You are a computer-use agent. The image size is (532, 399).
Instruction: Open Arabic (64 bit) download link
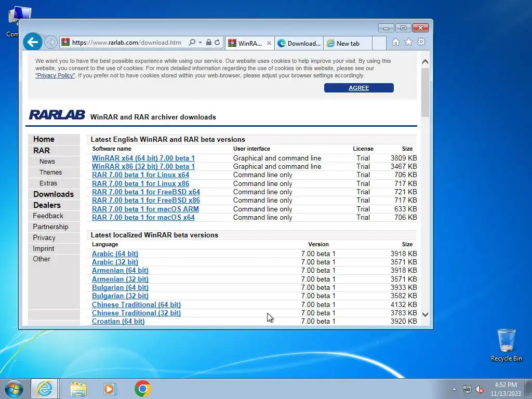tap(115, 254)
